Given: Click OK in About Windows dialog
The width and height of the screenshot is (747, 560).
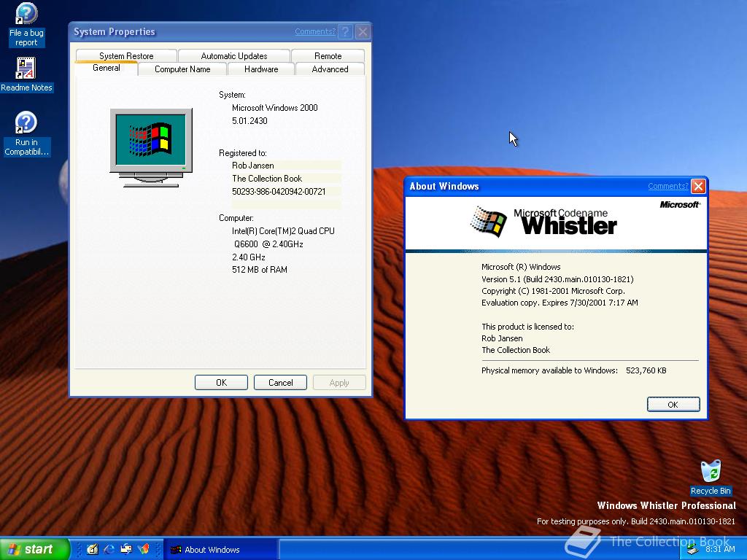Looking at the screenshot, I should pos(673,404).
